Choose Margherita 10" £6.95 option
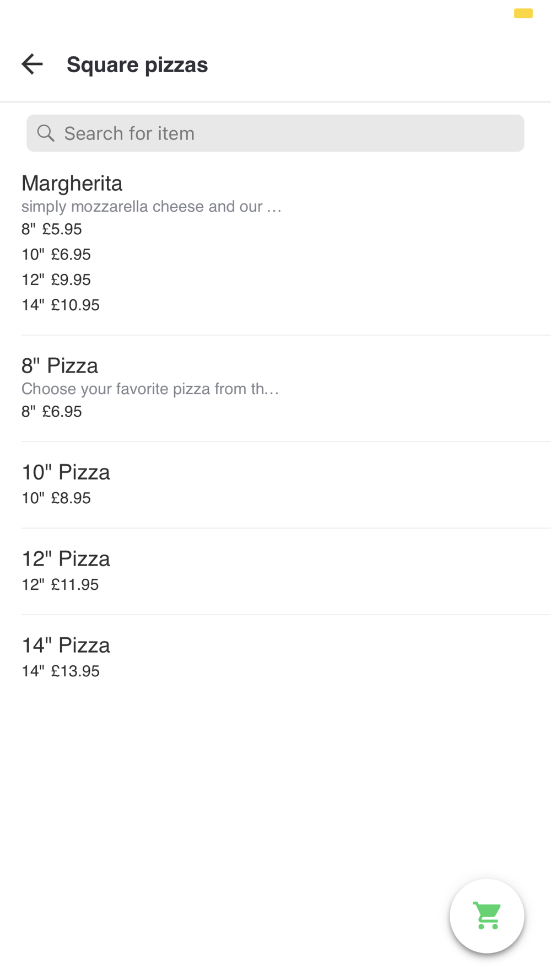This screenshot has height=980, width=551. (x=56, y=255)
